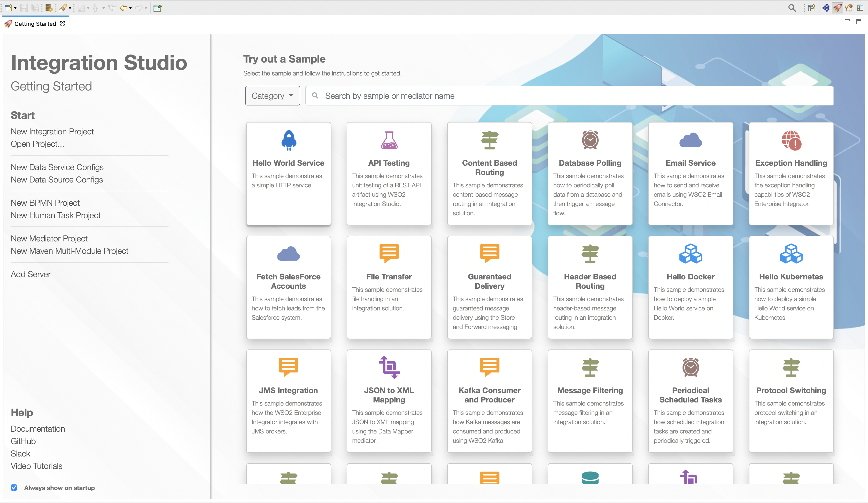Screen dimensions: 868x503
Task: Click the API Testing flask icon
Action: tap(389, 140)
